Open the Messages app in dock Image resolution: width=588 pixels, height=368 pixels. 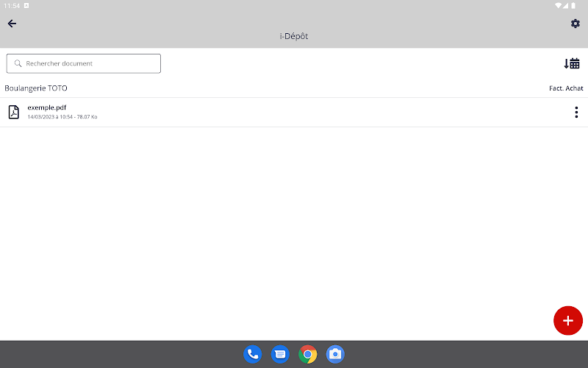[x=280, y=354]
